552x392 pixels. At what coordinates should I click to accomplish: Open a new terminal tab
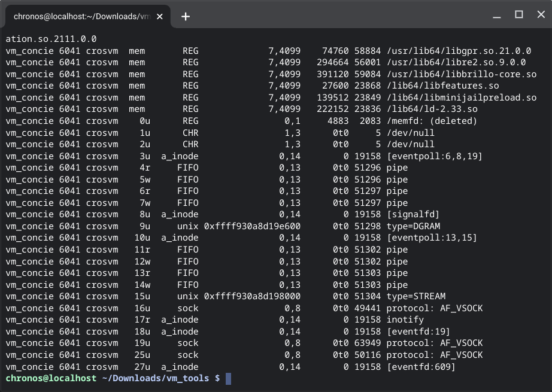click(186, 17)
